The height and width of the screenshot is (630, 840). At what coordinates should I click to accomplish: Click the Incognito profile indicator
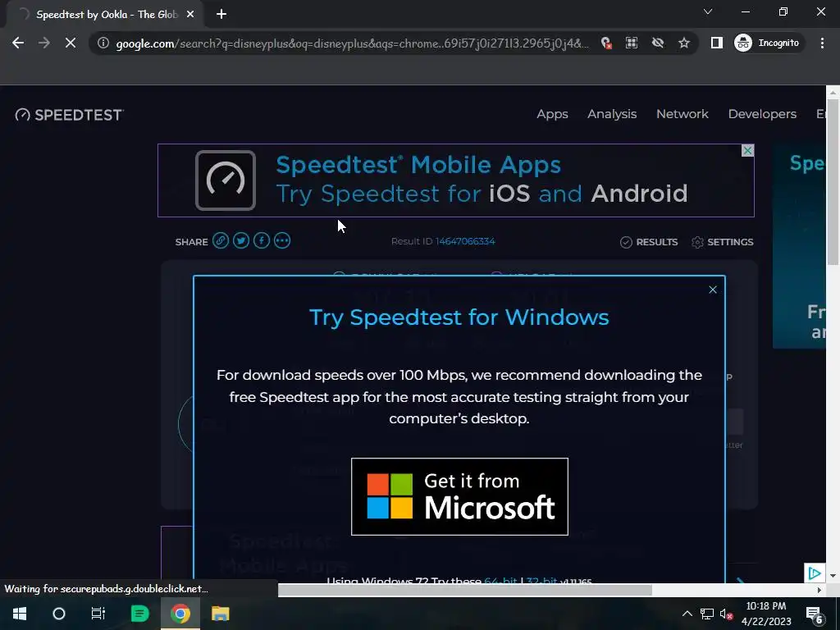click(x=767, y=43)
